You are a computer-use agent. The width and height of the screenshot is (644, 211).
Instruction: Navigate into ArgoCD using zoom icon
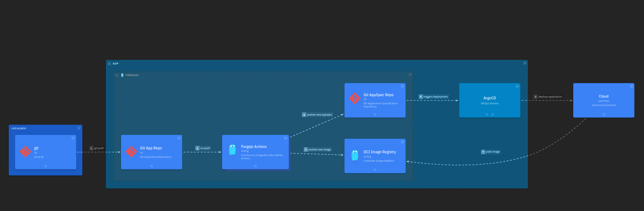point(487,114)
